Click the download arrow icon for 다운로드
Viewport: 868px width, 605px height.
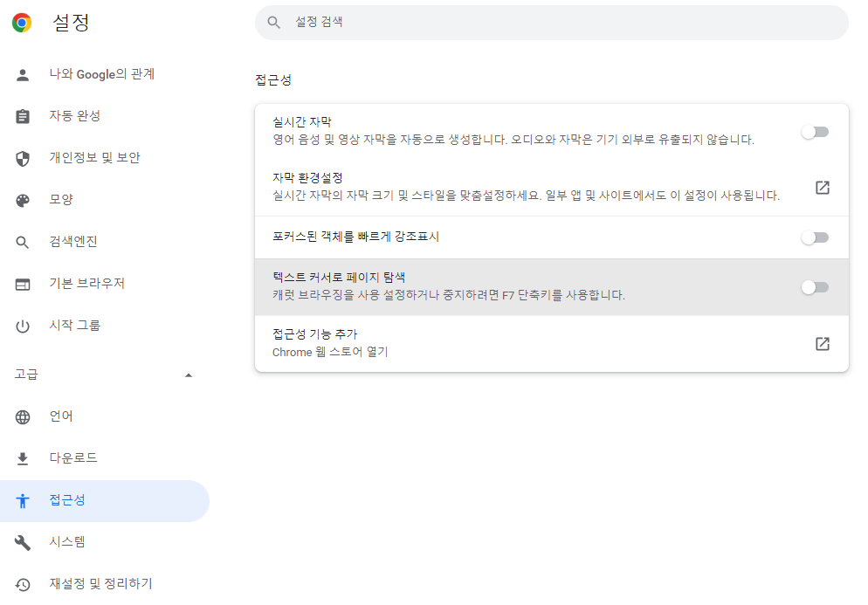point(23,458)
